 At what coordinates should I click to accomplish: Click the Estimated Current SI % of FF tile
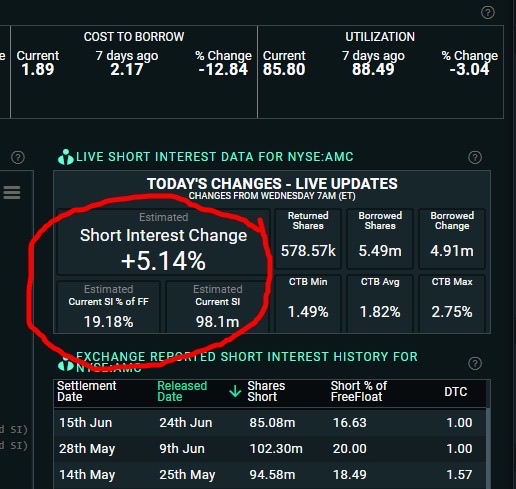point(109,307)
